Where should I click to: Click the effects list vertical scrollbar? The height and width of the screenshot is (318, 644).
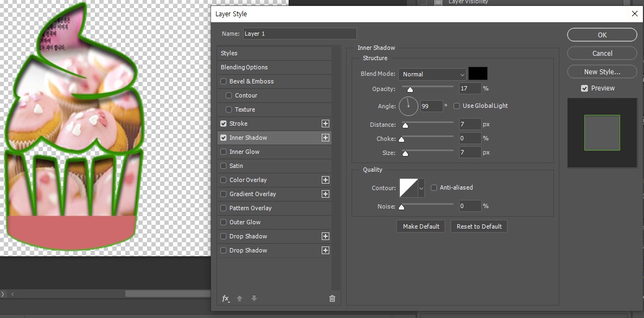[x=336, y=168]
